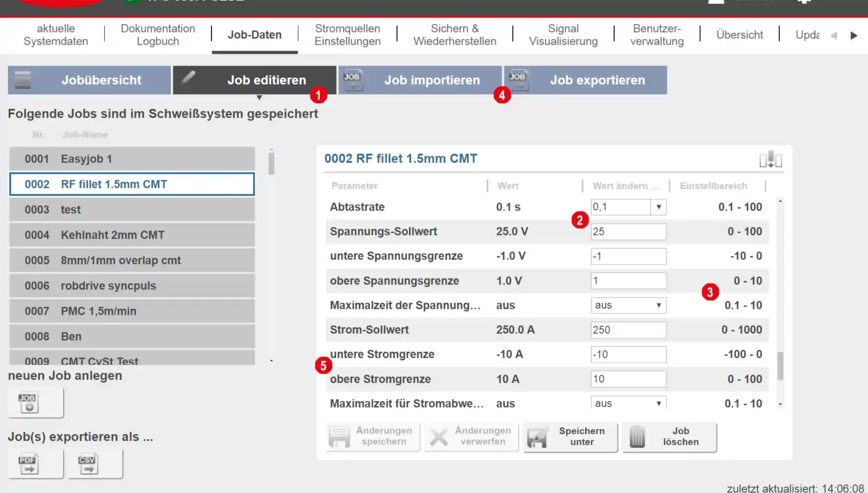This screenshot has width=868, height=493.
Task: Click the right arrow to scroll tabs
Action: tap(854, 35)
